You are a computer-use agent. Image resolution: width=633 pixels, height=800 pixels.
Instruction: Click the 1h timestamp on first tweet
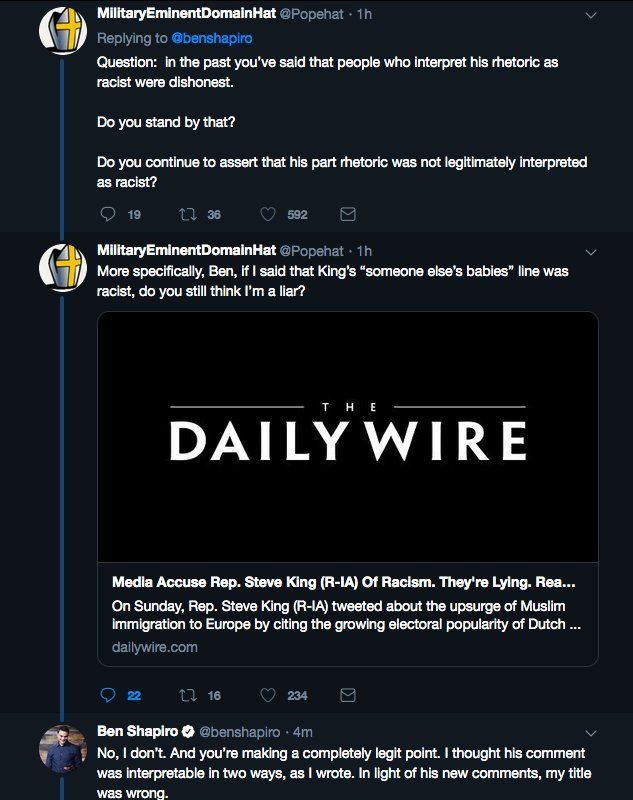[364, 14]
